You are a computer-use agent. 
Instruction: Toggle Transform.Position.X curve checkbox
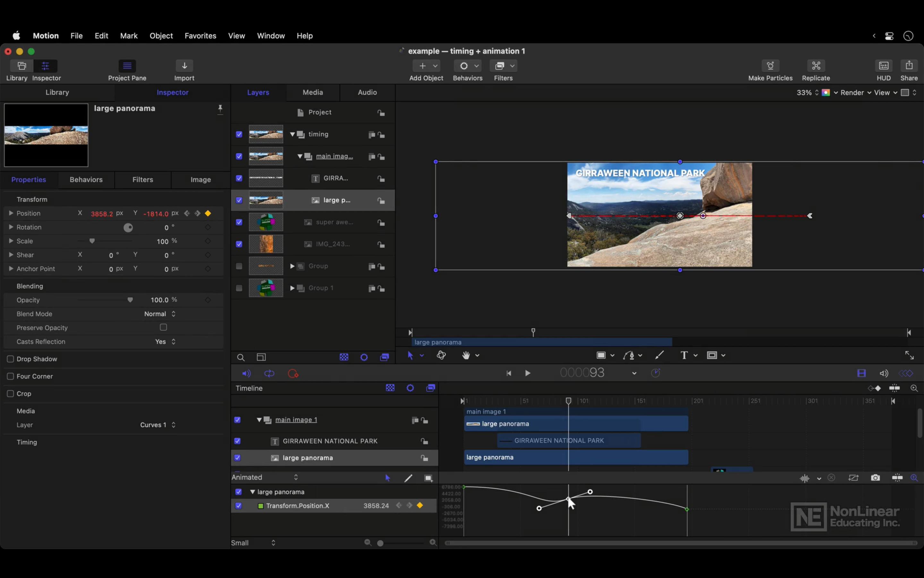tap(239, 506)
